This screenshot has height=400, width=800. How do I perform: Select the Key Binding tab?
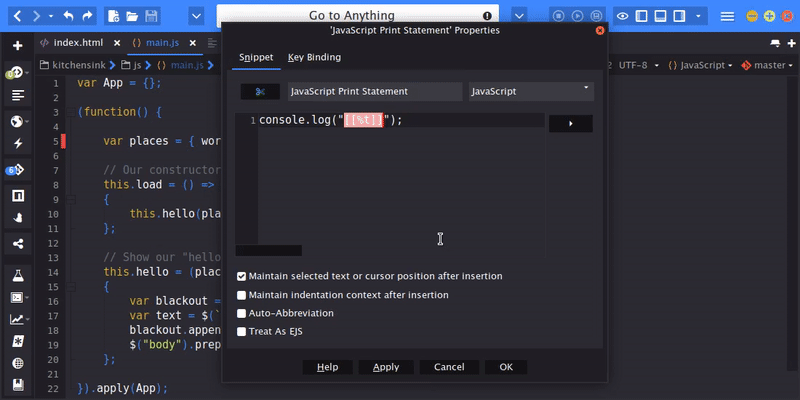click(314, 57)
